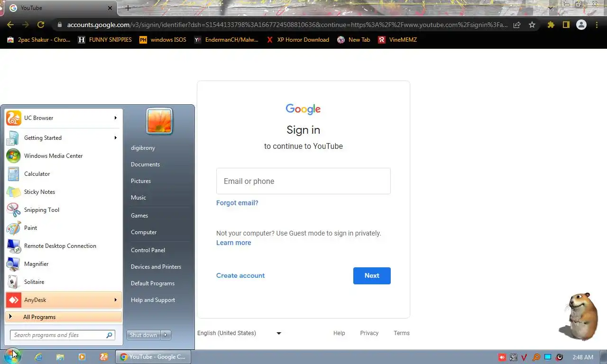Click into Email or phone field
607x364 pixels.
pyautogui.click(x=303, y=181)
